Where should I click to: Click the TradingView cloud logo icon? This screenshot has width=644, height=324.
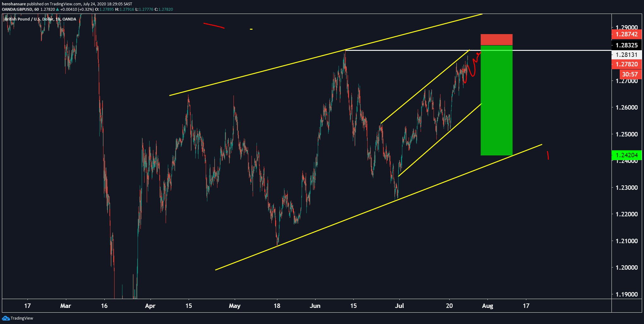click(x=6, y=318)
